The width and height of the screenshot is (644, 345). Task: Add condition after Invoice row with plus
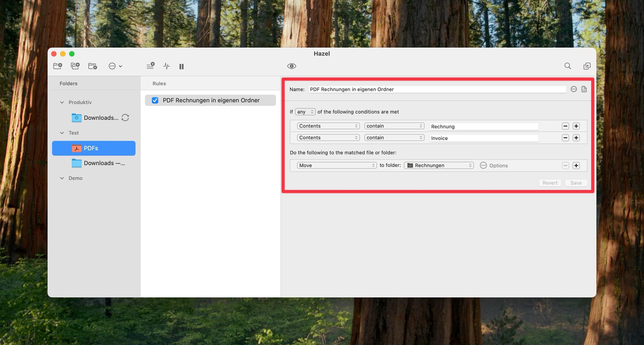point(576,138)
